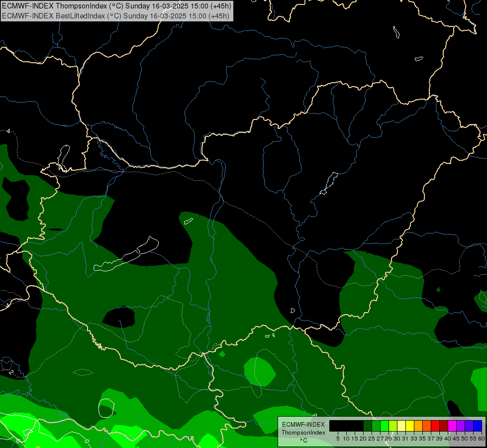Image resolution: width=487 pixels, height=448 pixels.
Task: Click the magenta 40-45 legend swatch
Action: pyautogui.click(x=452, y=426)
